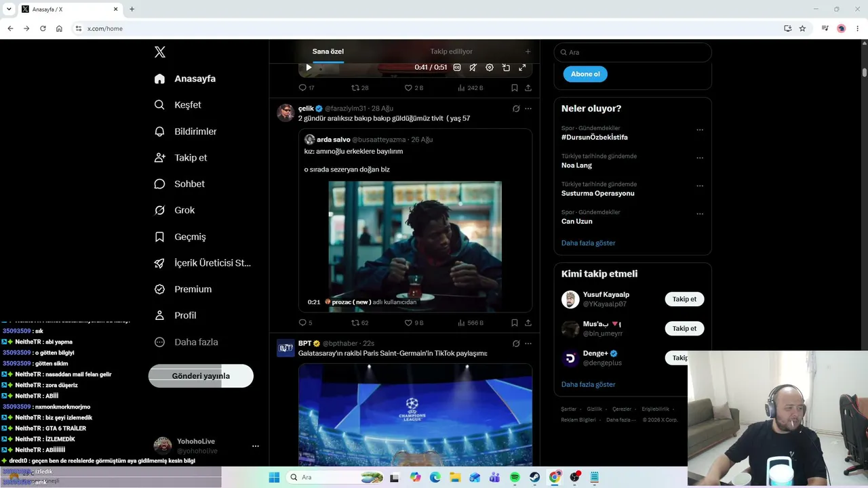Unmute the video player sound

[473, 68]
